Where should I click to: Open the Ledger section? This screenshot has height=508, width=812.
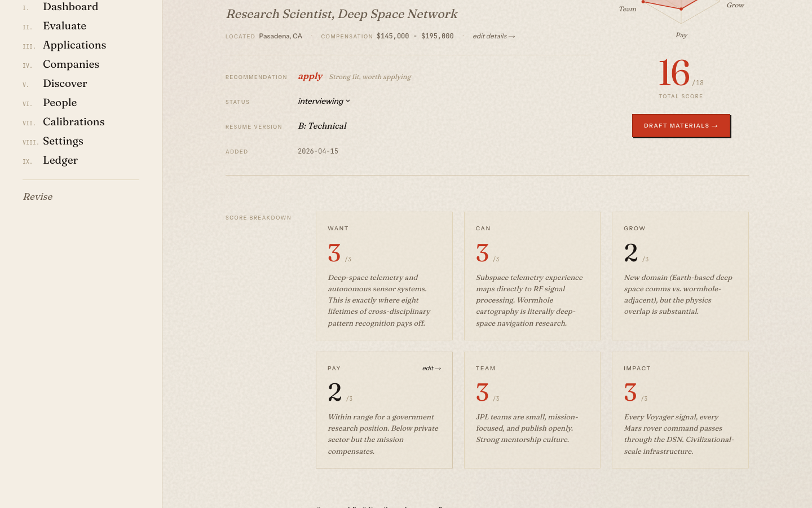coord(60,160)
